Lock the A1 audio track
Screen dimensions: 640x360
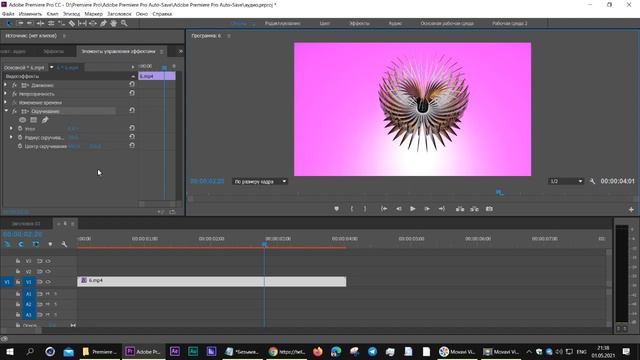click(18, 294)
